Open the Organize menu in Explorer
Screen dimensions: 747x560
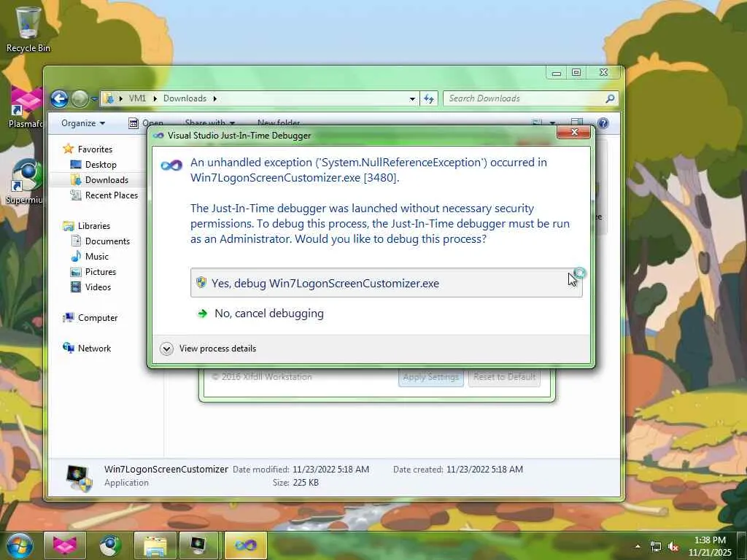point(83,123)
